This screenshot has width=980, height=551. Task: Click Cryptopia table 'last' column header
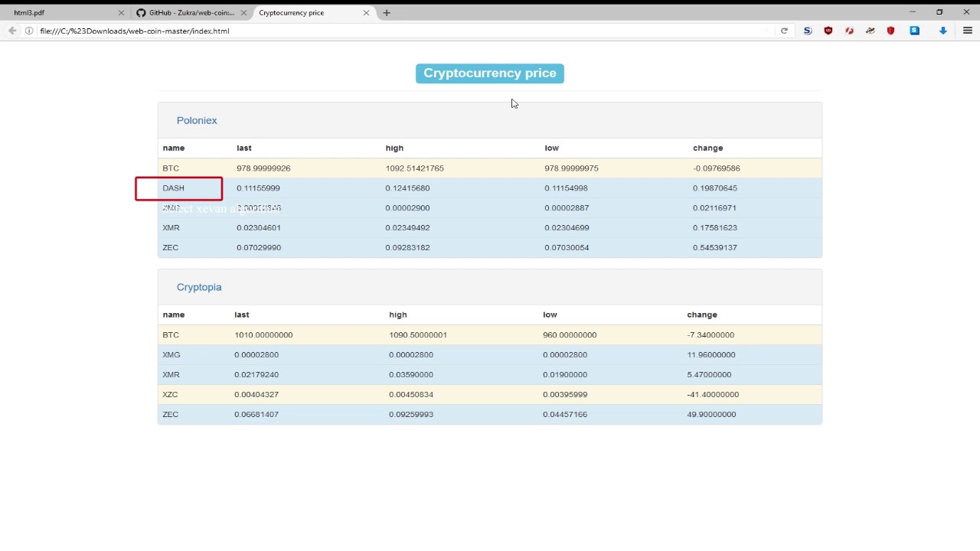pyautogui.click(x=242, y=315)
